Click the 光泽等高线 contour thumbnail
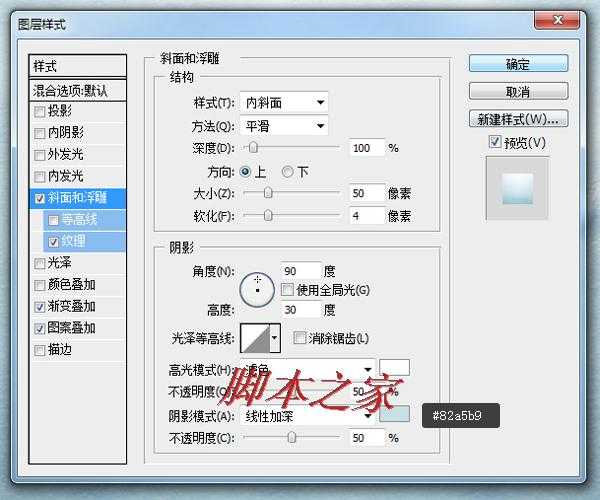 255,338
